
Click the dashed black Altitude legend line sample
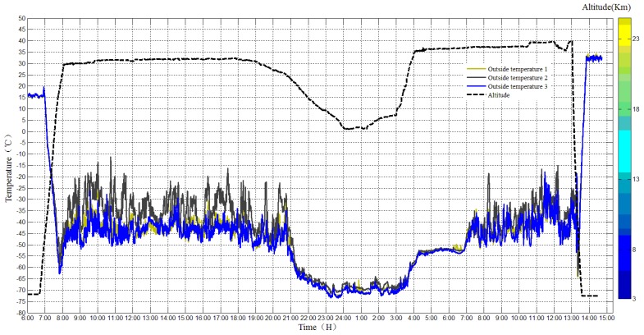(x=475, y=95)
